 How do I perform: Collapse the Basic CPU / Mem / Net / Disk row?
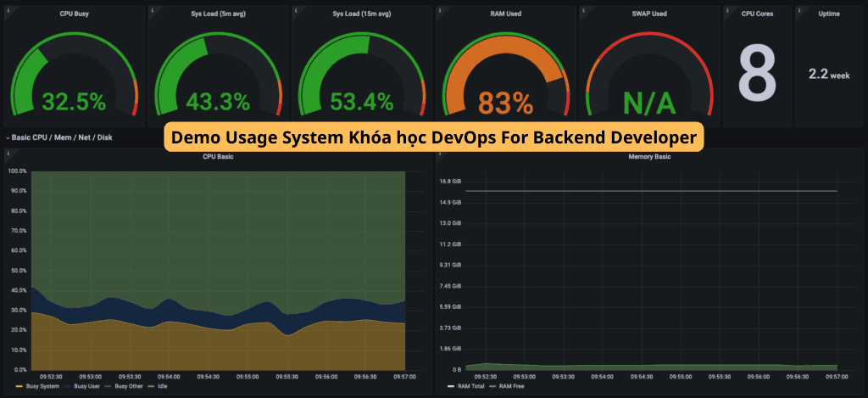pyautogui.click(x=59, y=137)
